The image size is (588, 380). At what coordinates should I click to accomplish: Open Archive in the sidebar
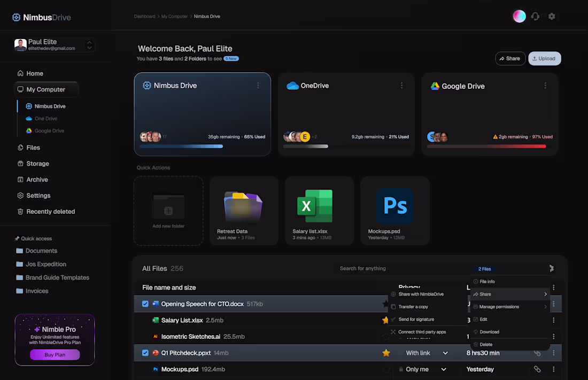point(33,180)
